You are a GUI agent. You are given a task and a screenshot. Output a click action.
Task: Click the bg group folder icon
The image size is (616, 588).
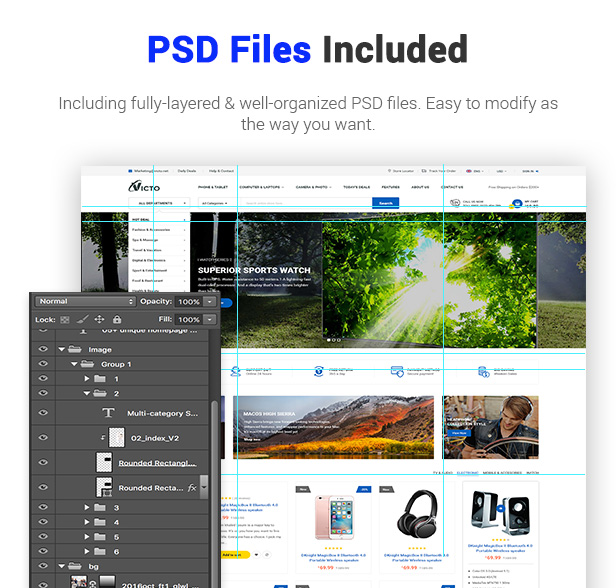click(75, 566)
